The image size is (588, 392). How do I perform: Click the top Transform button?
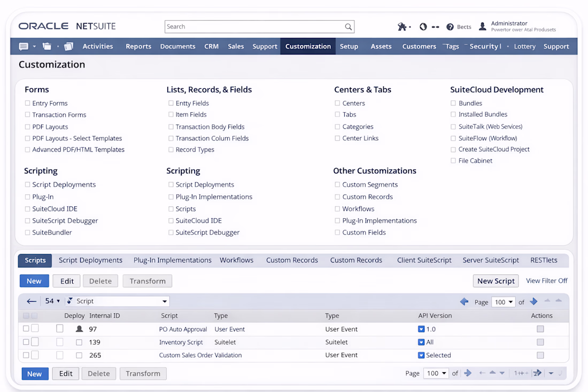point(148,281)
